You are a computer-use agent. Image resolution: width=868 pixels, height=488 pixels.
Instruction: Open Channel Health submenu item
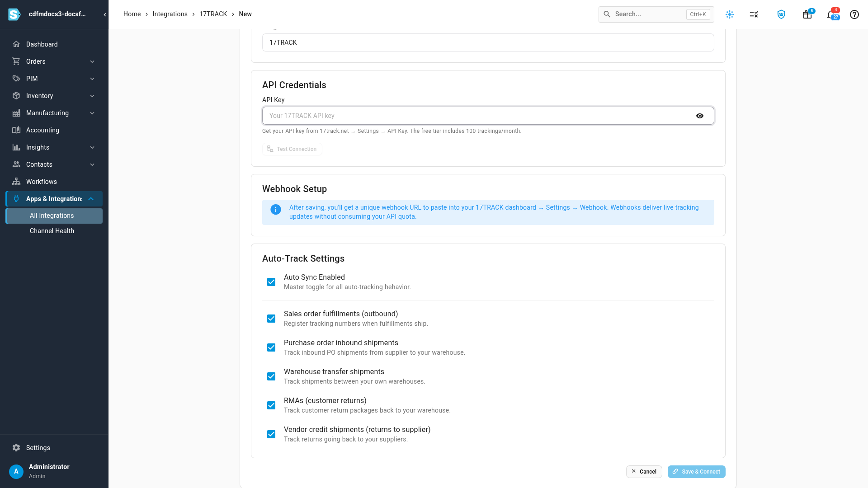click(x=54, y=231)
